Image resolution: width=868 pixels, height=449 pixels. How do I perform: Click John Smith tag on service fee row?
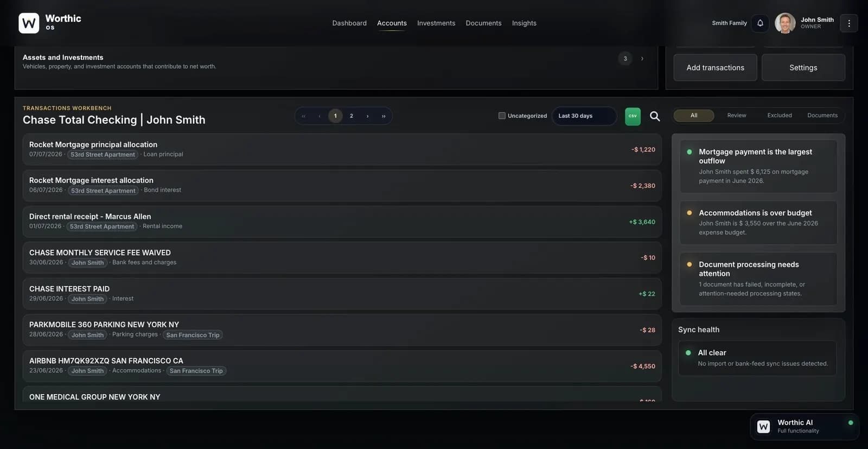coord(87,263)
